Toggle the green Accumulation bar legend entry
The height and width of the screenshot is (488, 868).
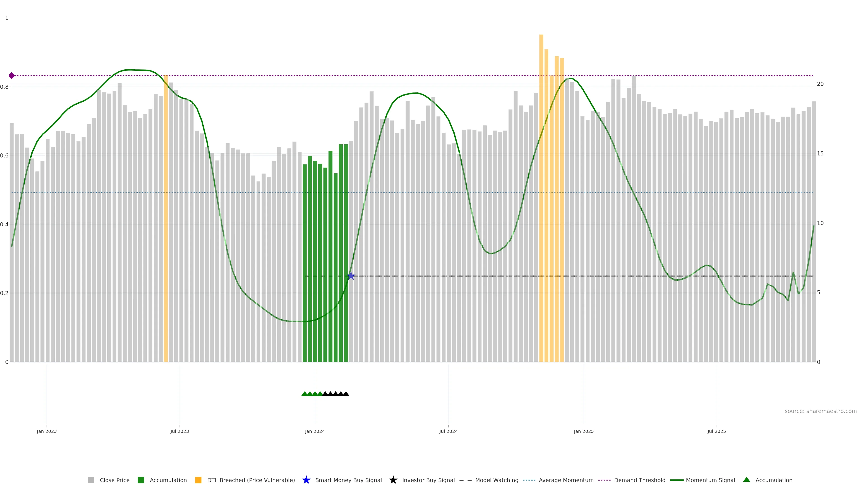[x=168, y=480]
